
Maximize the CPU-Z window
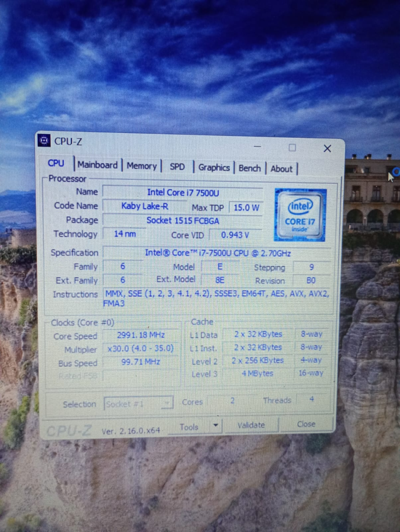pyautogui.click(x=292, y=148)
